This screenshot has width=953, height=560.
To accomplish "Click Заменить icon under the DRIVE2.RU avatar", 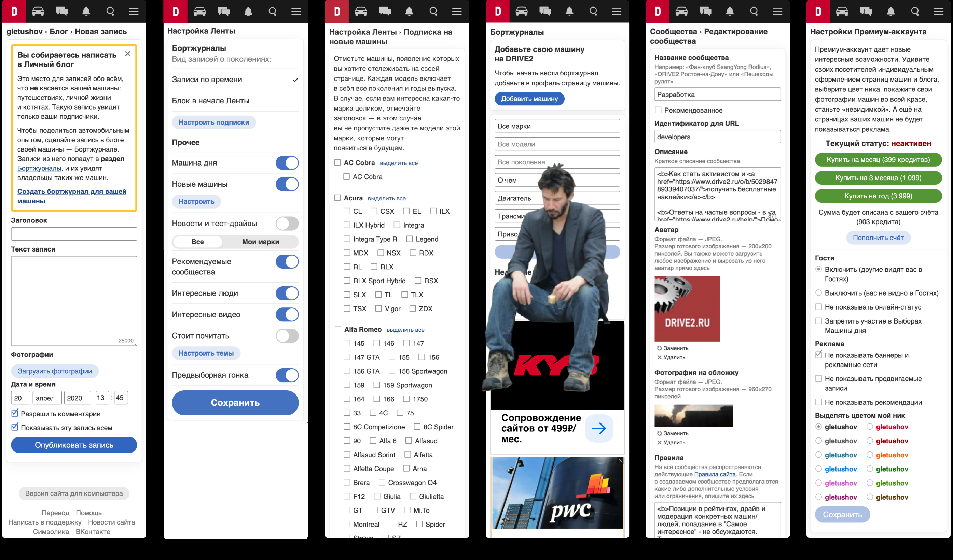I will (x=660, y=348).
